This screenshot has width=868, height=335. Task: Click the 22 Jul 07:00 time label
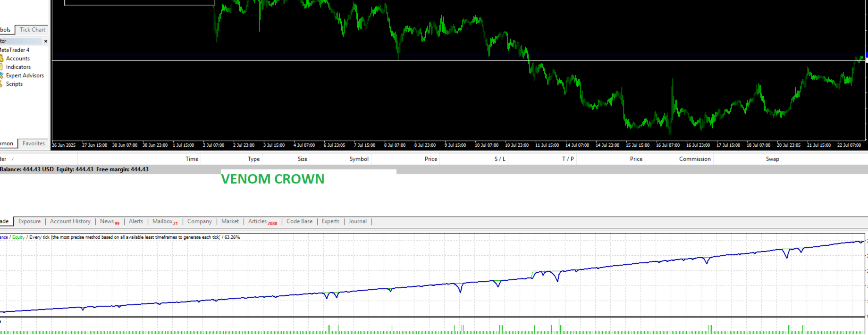click(849, 145)
